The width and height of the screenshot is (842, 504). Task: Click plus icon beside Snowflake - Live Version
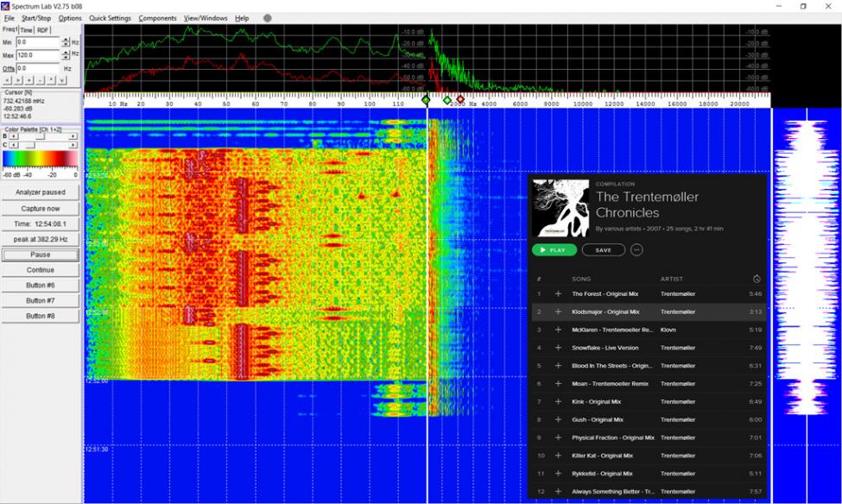558,348
